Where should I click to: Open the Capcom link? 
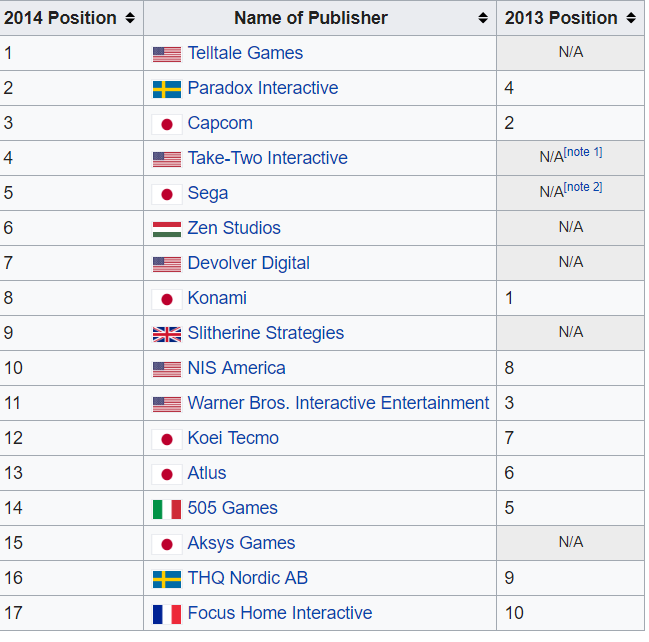point(220,123)
